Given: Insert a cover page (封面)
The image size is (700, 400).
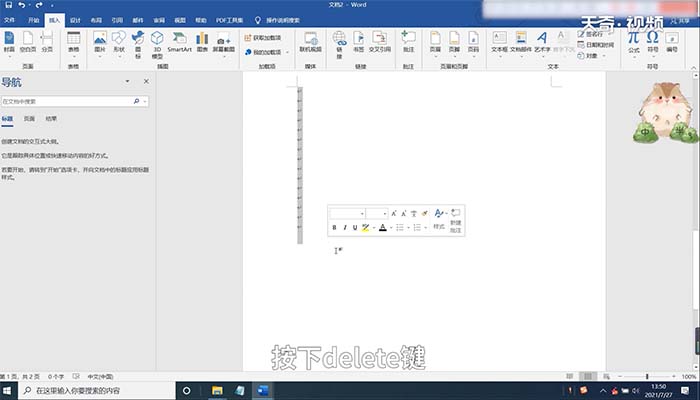Looking at the screenshot, I should (9, 42).
